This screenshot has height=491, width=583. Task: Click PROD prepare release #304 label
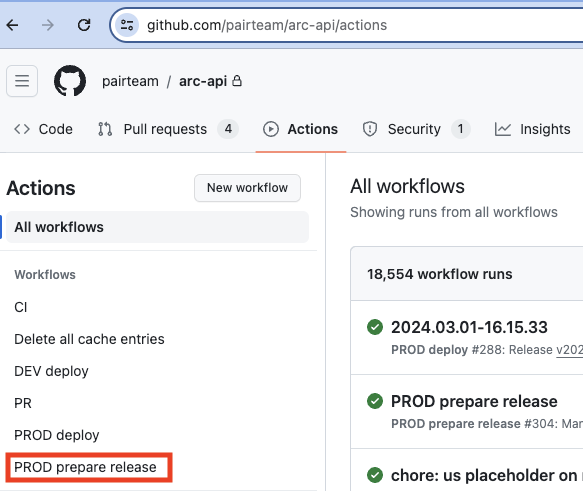pos(456,424)
